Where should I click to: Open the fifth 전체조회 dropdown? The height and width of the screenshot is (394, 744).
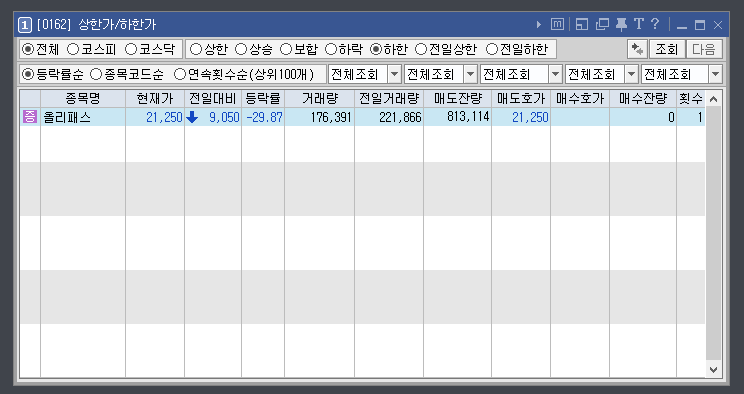click(x=716, y=74)
